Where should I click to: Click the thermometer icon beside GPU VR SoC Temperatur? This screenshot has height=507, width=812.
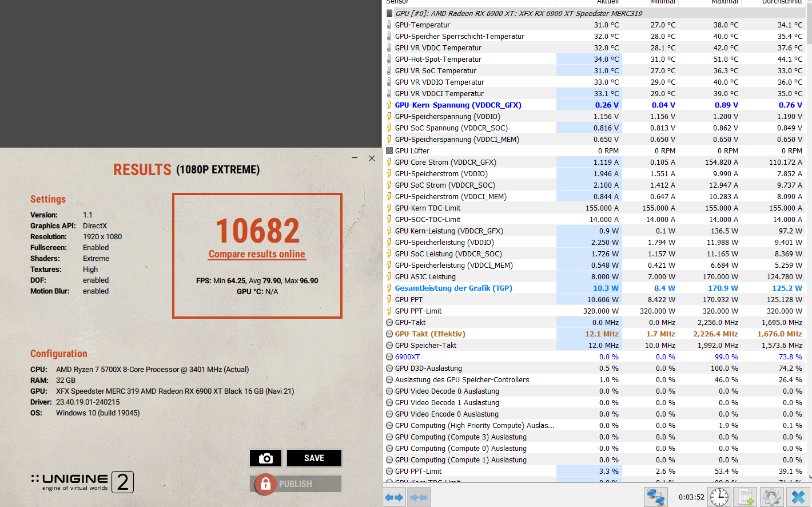(389, 70)
